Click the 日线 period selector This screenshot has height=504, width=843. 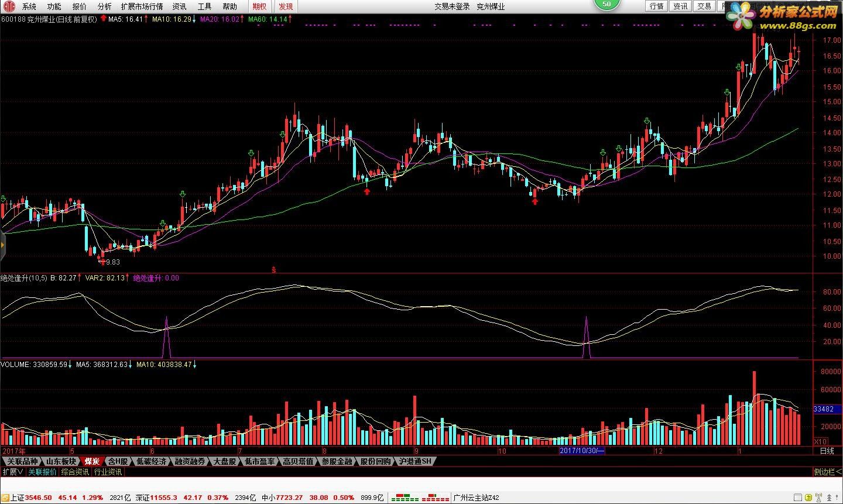(x=827, y=451)
